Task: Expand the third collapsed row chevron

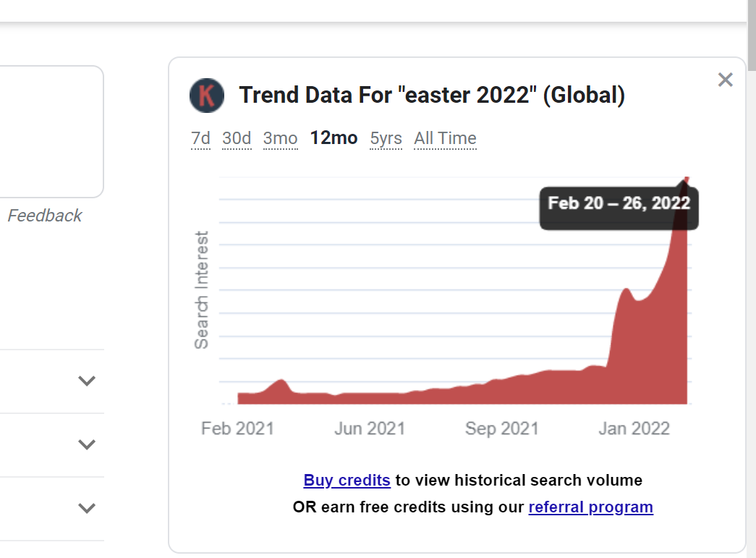Action: coord(87,508)
